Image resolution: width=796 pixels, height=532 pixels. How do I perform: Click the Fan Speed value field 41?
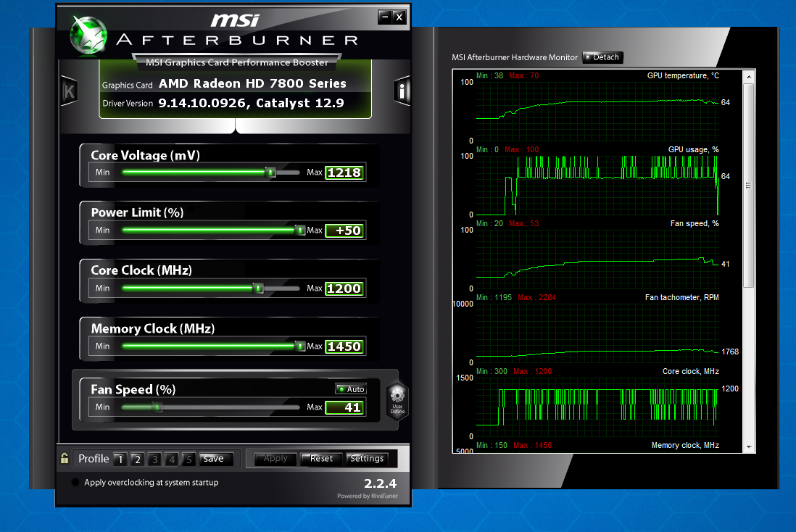(x=344, y=407)
